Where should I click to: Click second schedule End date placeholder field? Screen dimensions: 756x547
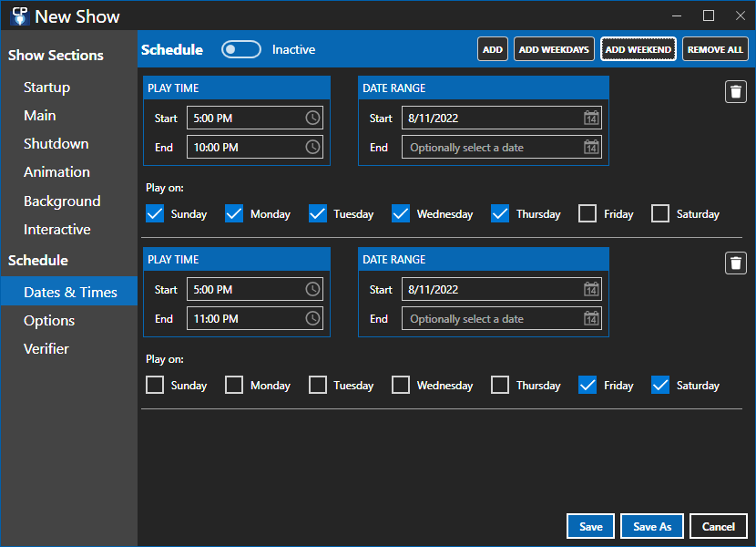[502, 319]
